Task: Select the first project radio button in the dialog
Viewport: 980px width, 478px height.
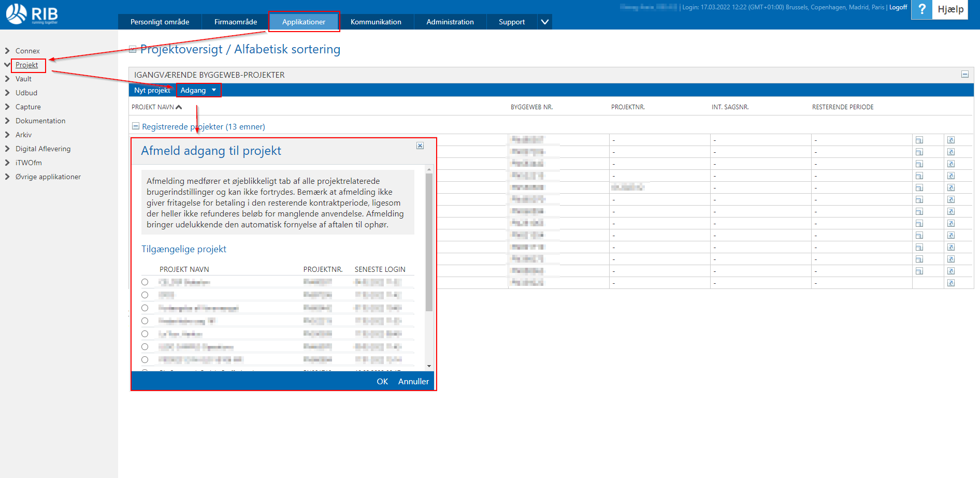Action: (145, 282)
